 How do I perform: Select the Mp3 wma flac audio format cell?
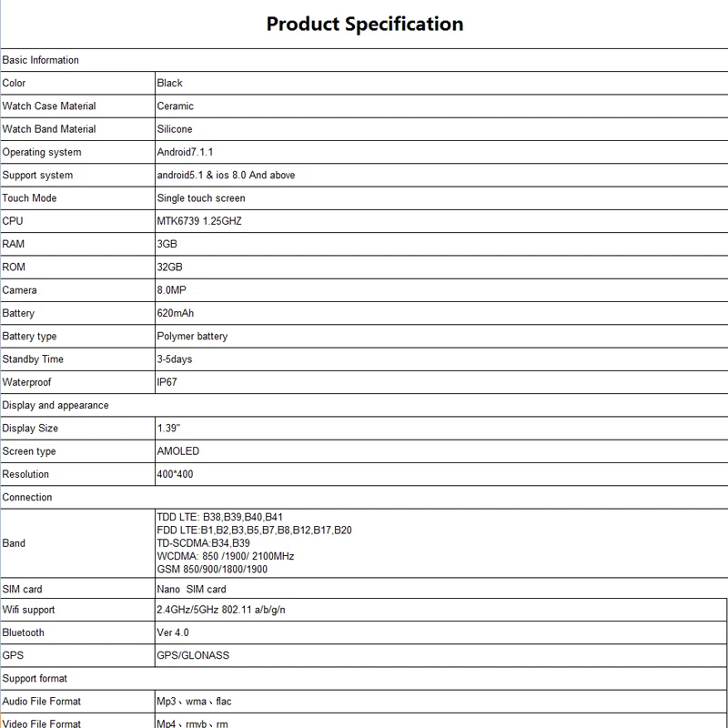(441, 702)
